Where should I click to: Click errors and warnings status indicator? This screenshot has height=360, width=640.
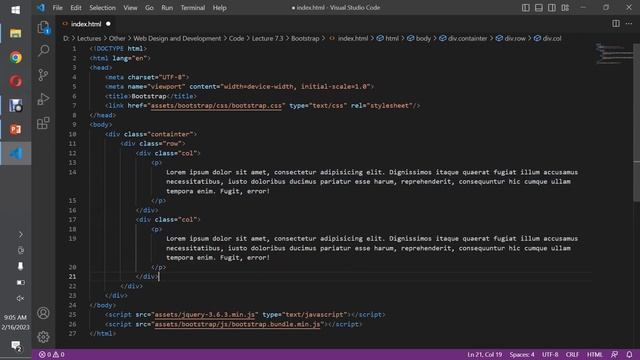[x=52, y=354]
